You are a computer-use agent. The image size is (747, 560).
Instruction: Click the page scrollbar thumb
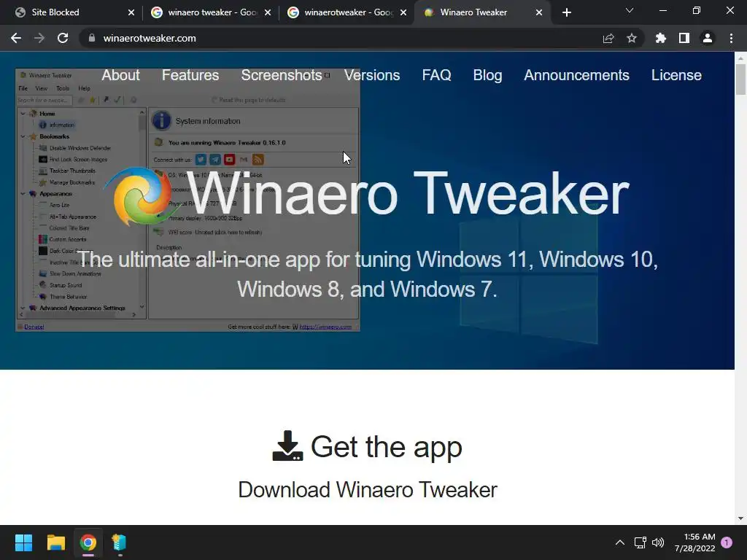741,79
